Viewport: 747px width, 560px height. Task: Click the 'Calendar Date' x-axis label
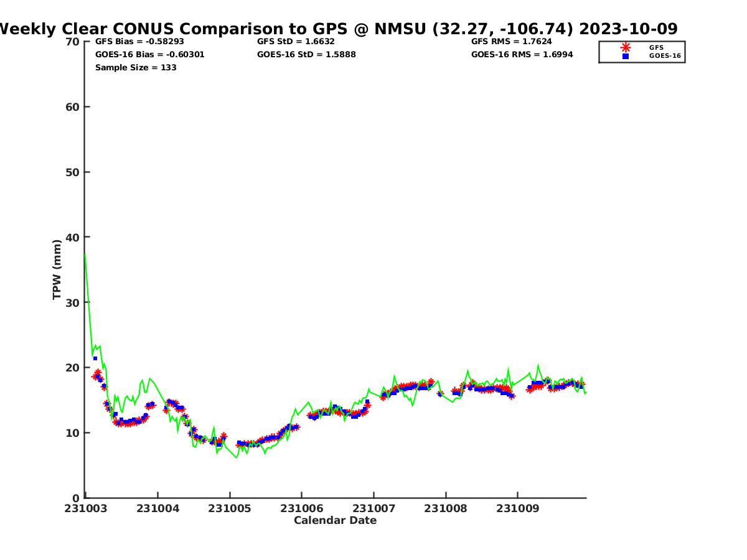(335, 520)
